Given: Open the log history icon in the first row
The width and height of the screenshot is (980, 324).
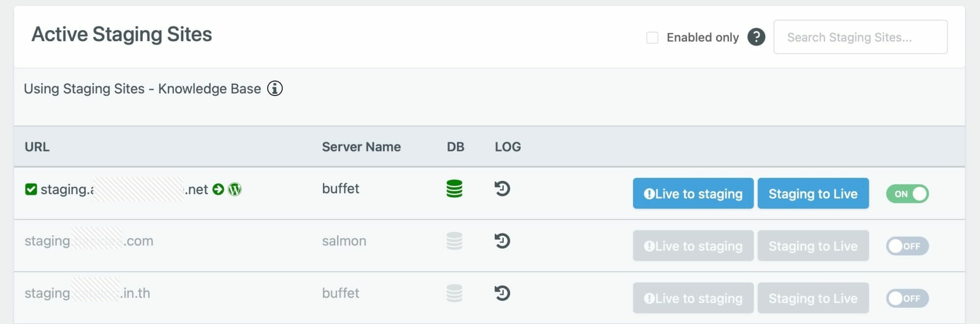Looking at the screenshot, I should [x=502, y=188].
